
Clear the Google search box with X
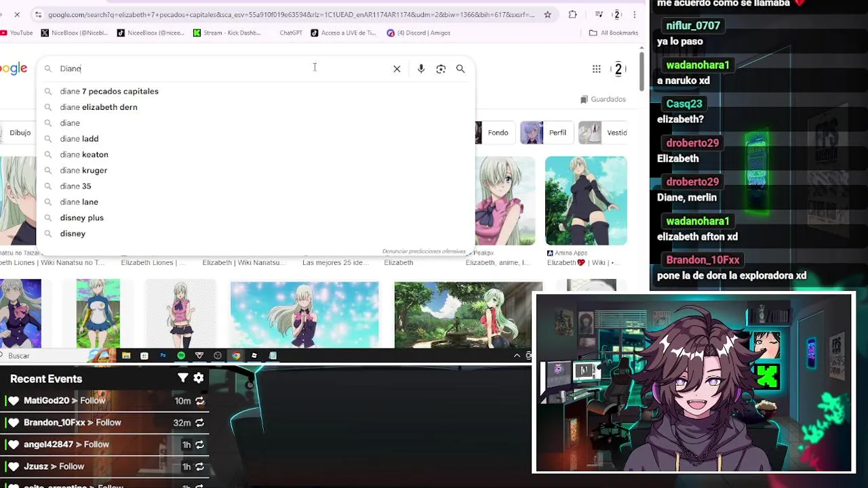click(397, 68)
